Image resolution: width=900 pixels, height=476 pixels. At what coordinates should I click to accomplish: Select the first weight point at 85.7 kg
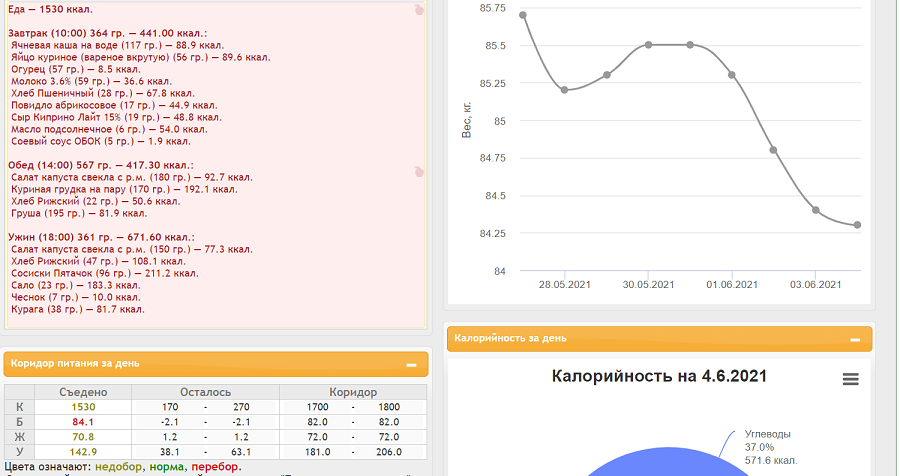coord(523,16)
